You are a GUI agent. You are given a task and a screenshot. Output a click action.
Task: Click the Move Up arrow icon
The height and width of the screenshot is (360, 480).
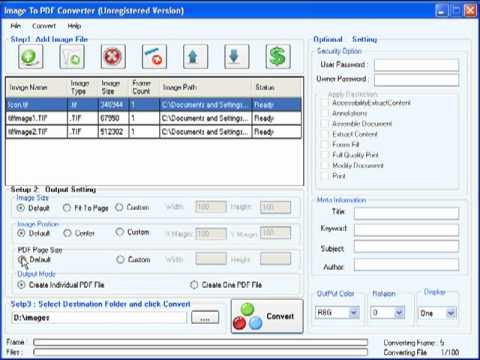(195, 57)
